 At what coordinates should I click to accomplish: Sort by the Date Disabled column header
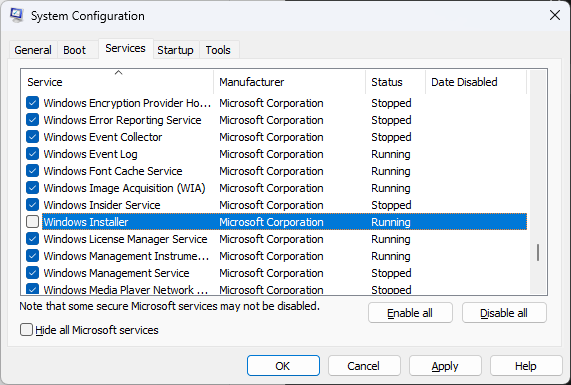click(476, 82)
